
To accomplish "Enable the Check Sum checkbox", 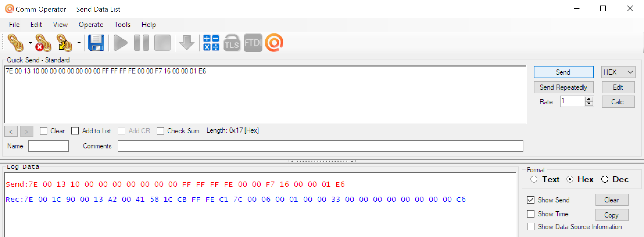I will pyautogui.click(x=160, y=131).
